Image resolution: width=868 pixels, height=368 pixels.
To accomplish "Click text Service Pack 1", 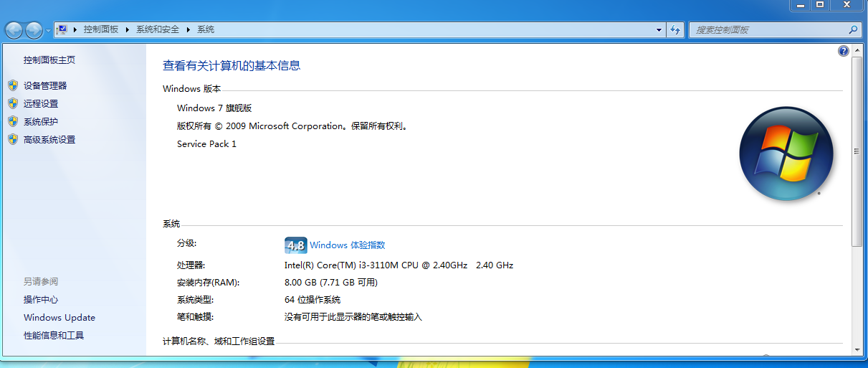I will [206, 144].
